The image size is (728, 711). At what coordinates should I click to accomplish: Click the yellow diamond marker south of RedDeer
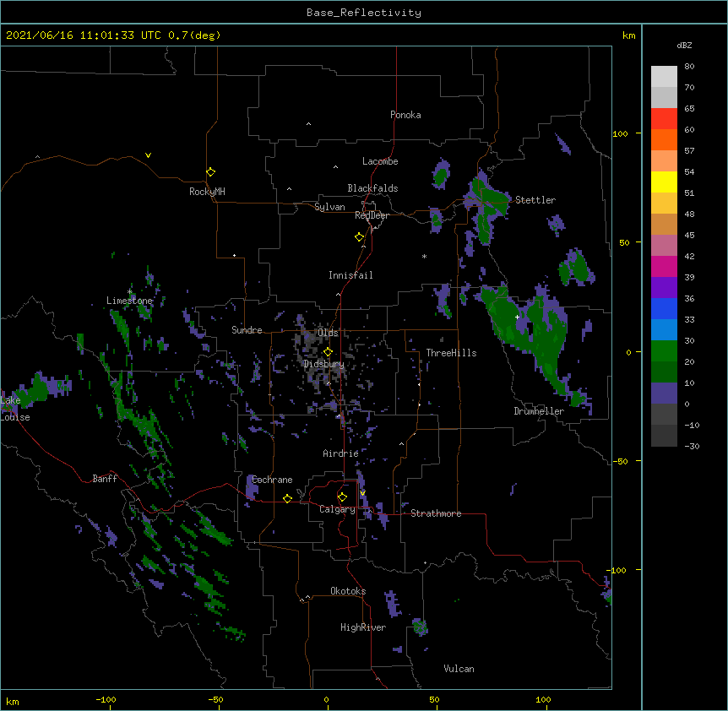pyautogui.click(x=359, y=237)
